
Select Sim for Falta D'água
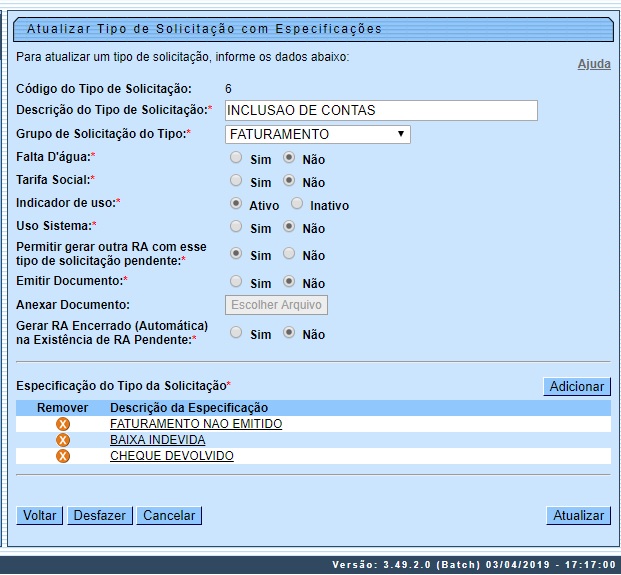[236, 158]
